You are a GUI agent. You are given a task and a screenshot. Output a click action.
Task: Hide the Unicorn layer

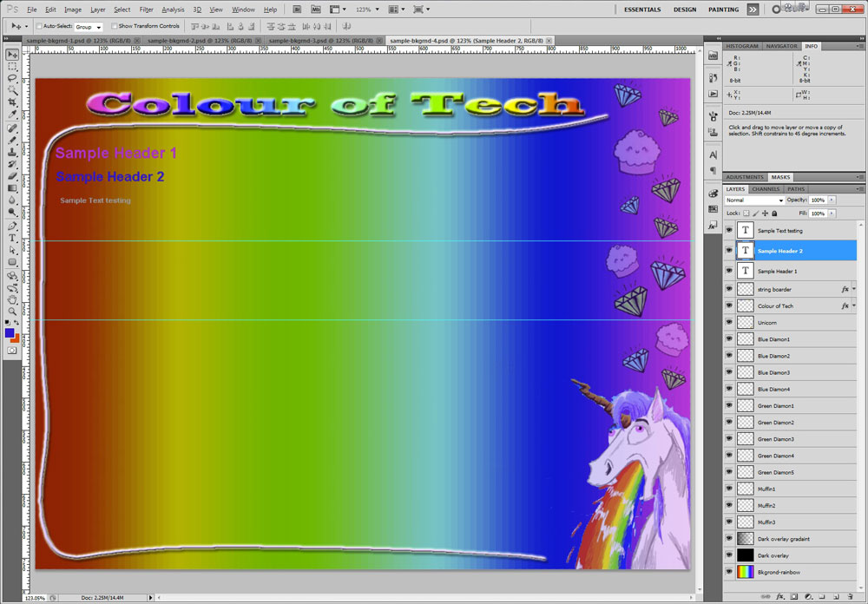(x=729, y=323)
